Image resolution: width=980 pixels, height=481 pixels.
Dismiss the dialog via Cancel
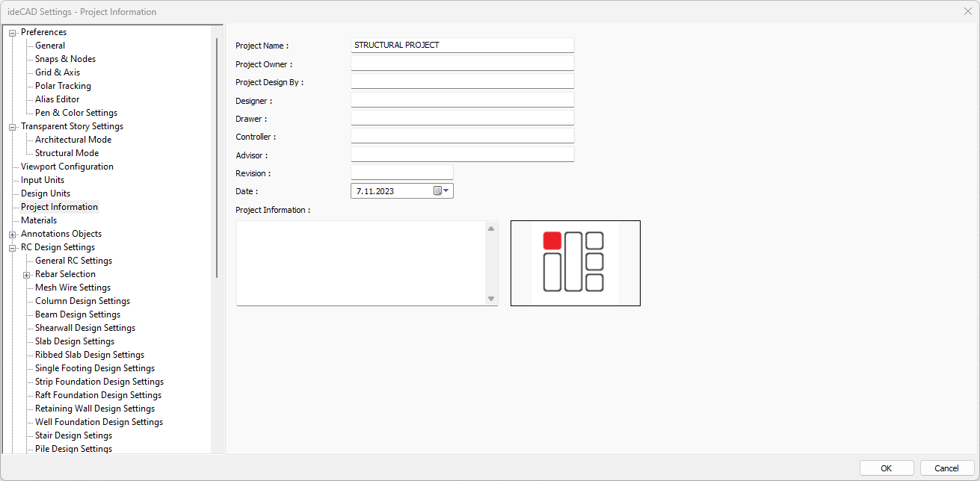(945, 468)
